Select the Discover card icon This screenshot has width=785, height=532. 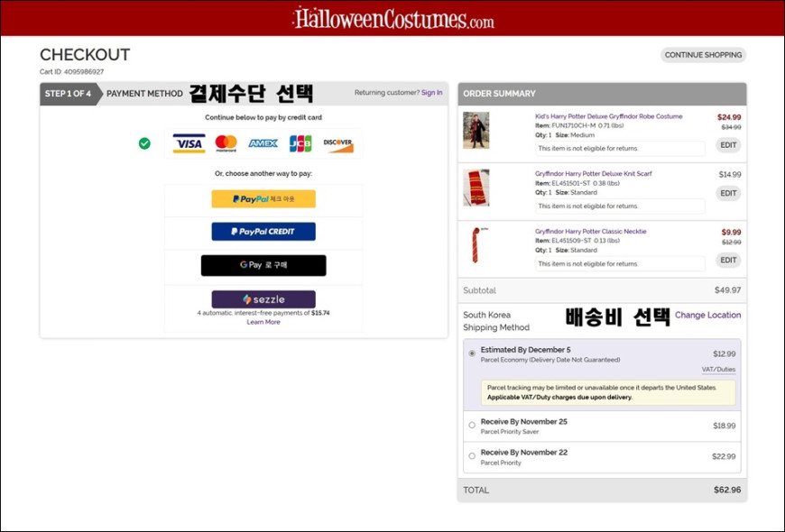point(338,144)
